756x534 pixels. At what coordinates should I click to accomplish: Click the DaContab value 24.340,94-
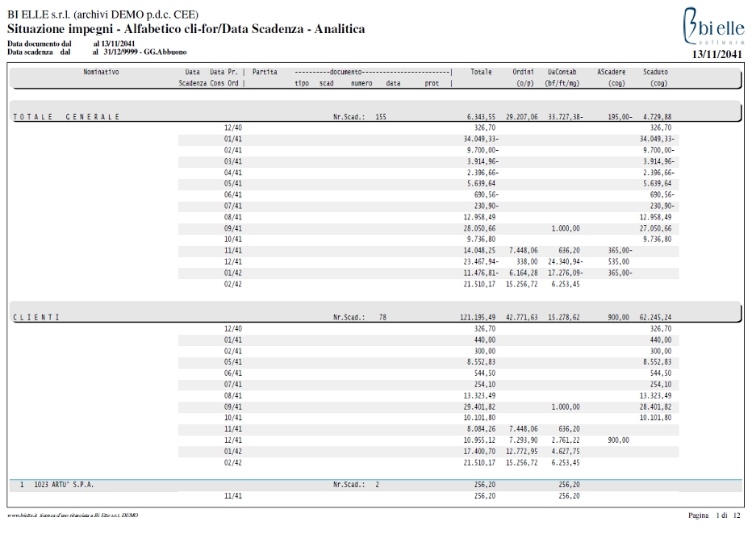[x=566, y=261]
